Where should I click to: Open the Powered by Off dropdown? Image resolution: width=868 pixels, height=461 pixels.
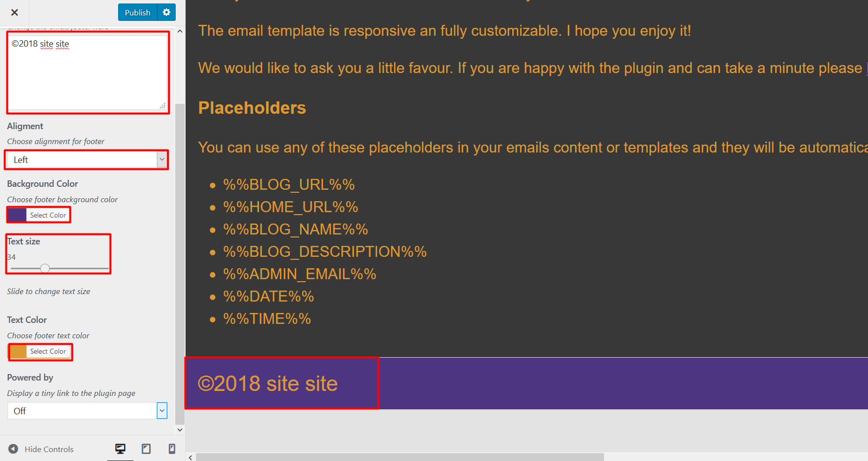[87, 411]
